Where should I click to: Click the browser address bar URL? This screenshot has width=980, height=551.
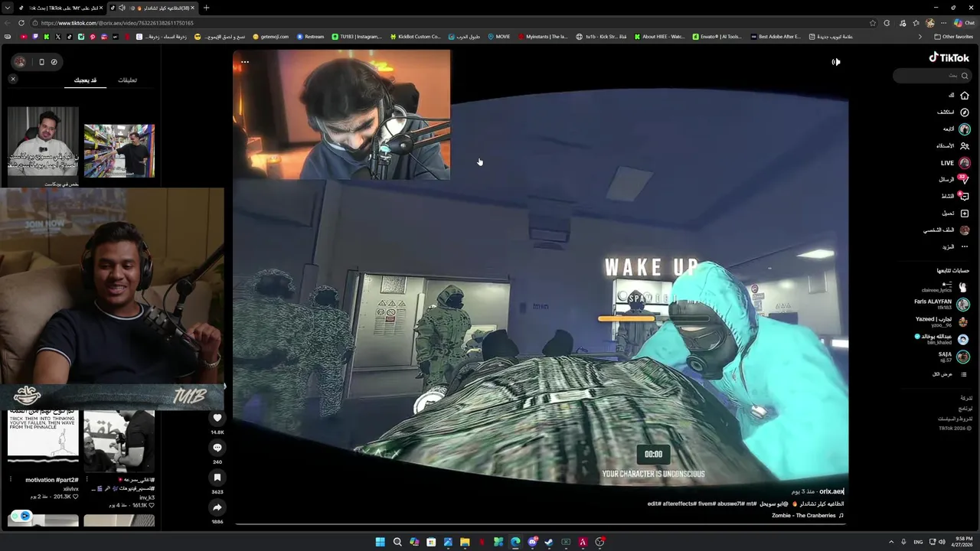117,23
